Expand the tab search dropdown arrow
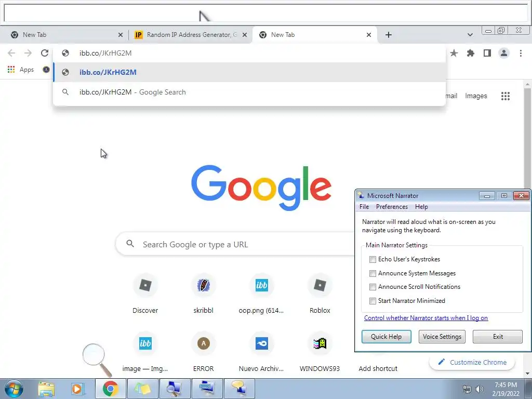Screen dimensions: 532x399 pyautogui.click(x=470, y=35)
